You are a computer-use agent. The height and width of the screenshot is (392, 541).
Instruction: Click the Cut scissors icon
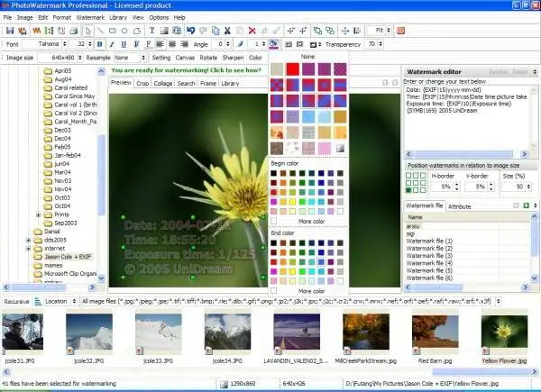click(x=227, y=31)
